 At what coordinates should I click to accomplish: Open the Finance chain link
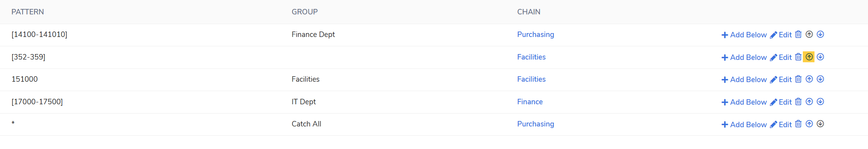click(x=530, y=102)
